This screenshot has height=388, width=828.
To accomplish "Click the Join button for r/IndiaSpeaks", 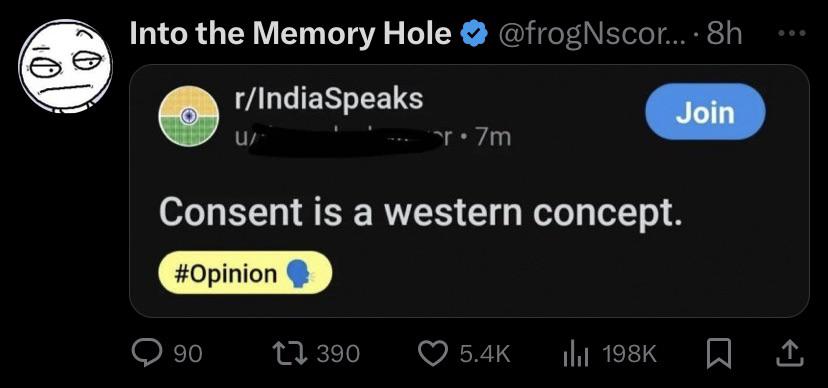I will 705,112.
